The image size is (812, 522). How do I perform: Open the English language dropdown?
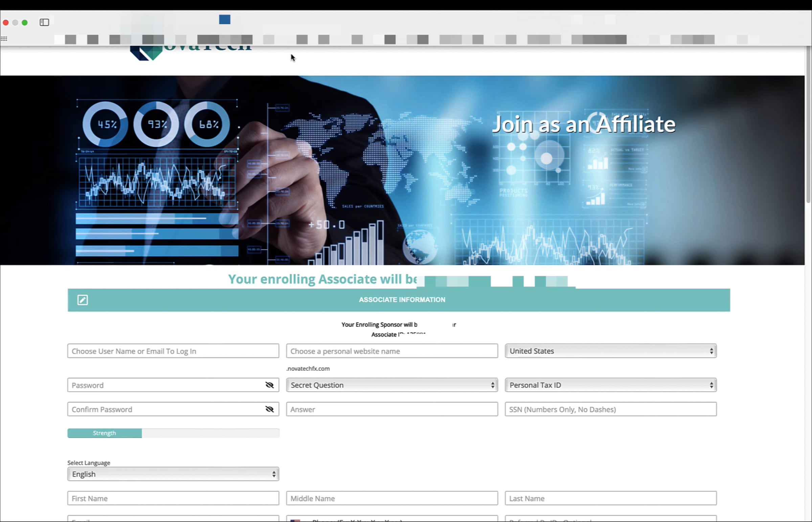173,474
